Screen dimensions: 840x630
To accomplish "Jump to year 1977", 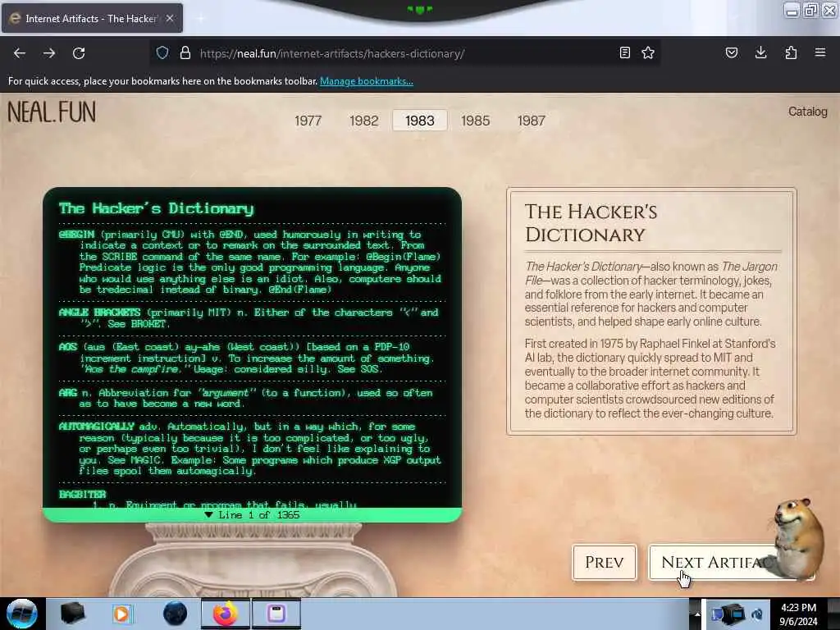I will point(308,121).
